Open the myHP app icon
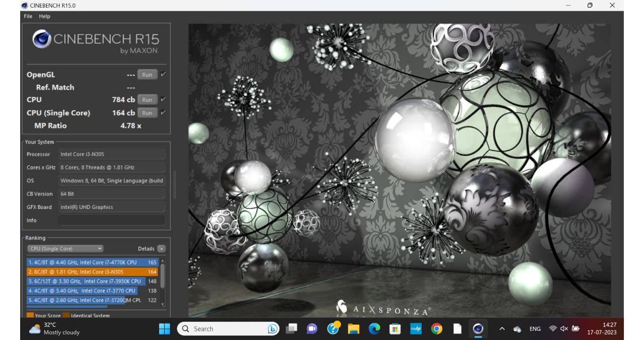The width and height of the screenshot is (644, 340). tap(416, 329)
